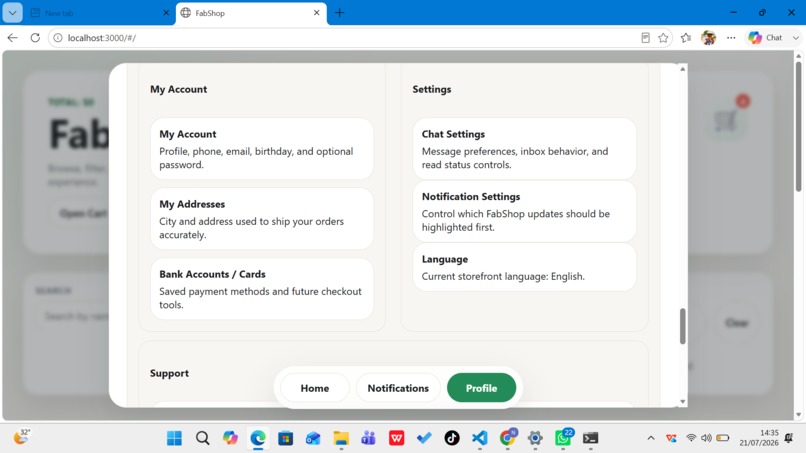Open WhatsApp from taskbar
Viewport: 806px width, 453px height.
563,438
